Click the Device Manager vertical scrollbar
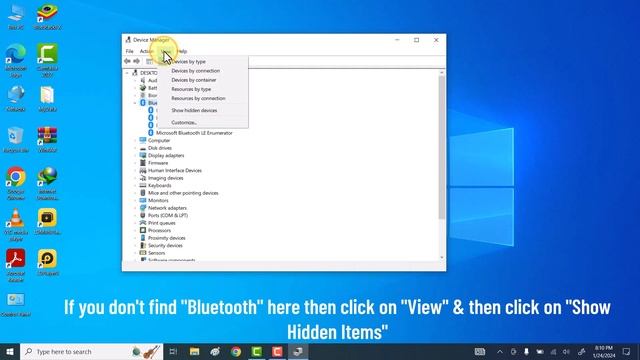 pyautogui.click(x=442, y=147)
